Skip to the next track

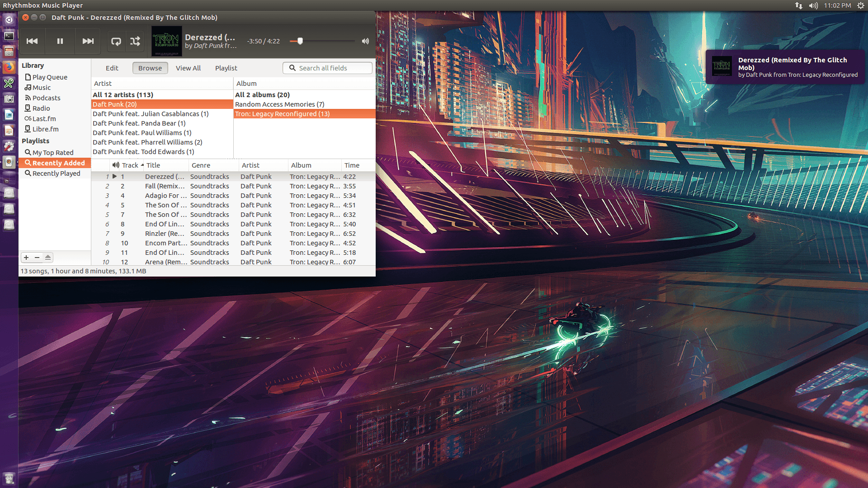pos(88,41)
